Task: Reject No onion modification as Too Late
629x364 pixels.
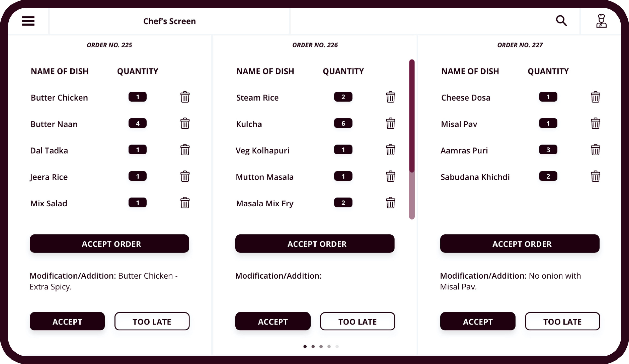Action: pyautogui.click(x=562, y=321)
